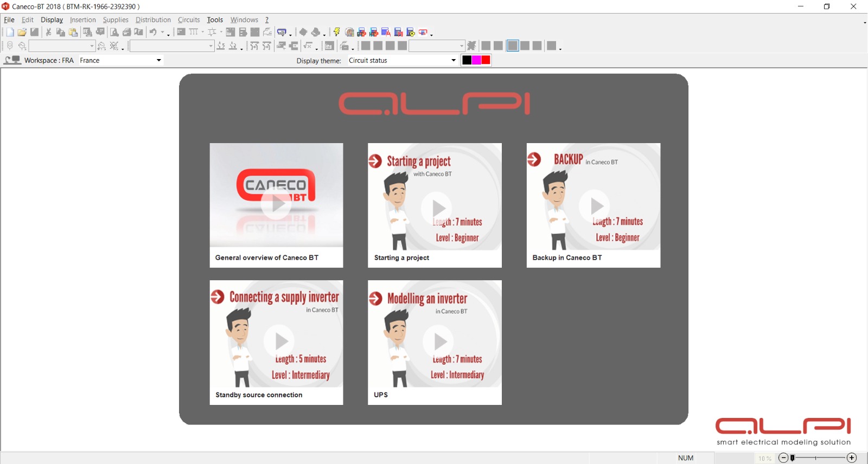Play the Standby source connection video
This screenshot has height=464, width=868.
tap(280, 341)
